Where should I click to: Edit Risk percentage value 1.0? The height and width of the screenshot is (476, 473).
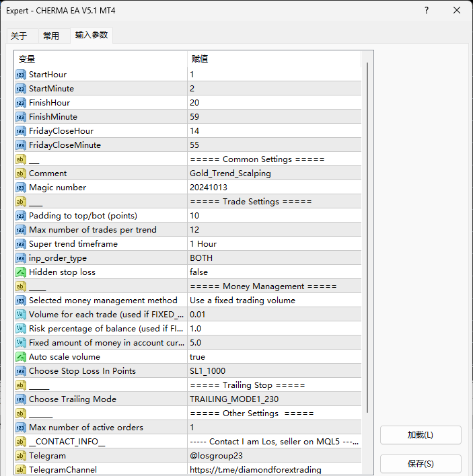[275, 329]
